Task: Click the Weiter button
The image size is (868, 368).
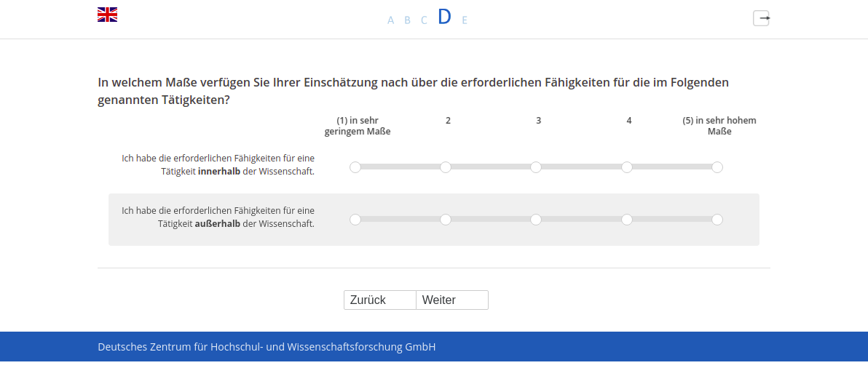Action: (452, 300)
